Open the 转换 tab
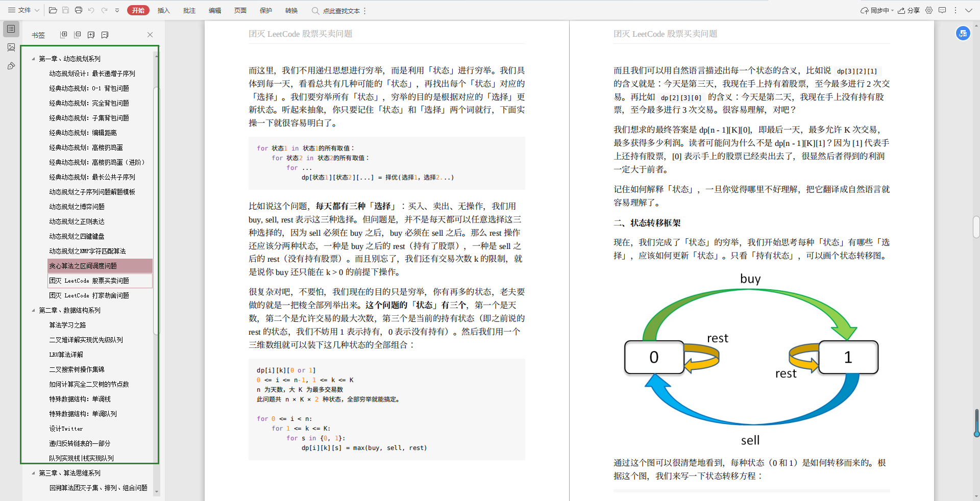980x501 pixels. point(291,10)
